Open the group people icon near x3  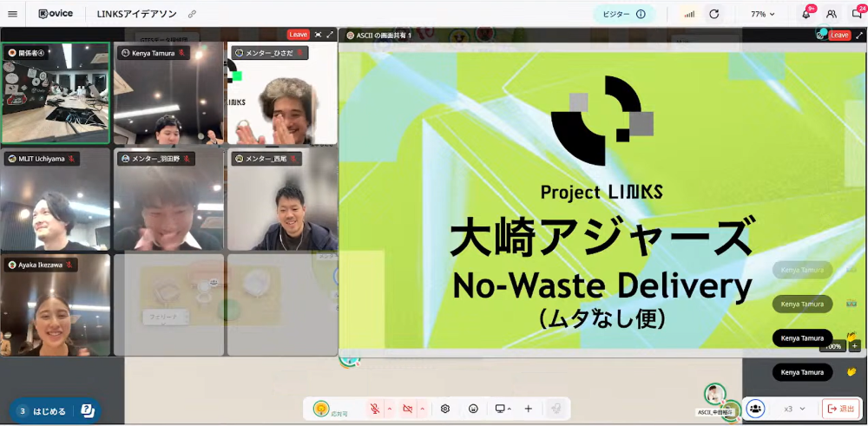(755, 409)
